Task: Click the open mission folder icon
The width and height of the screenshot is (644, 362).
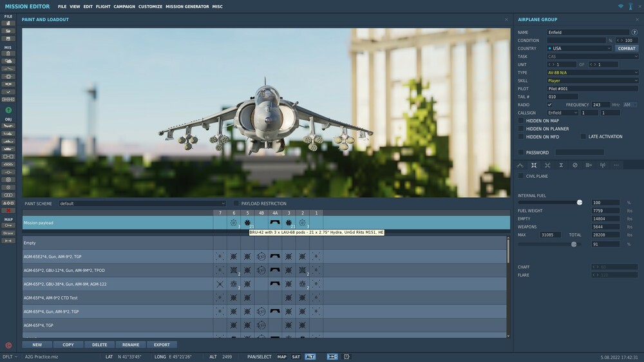Action: (8, 31)
